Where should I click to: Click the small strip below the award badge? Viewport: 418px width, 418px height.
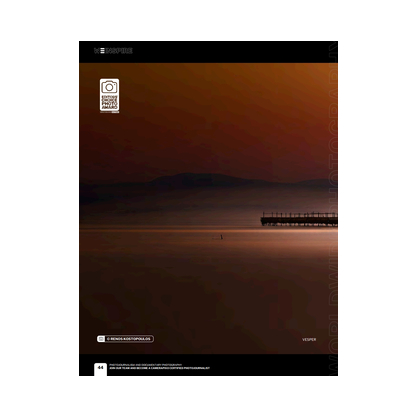(109, 112)
